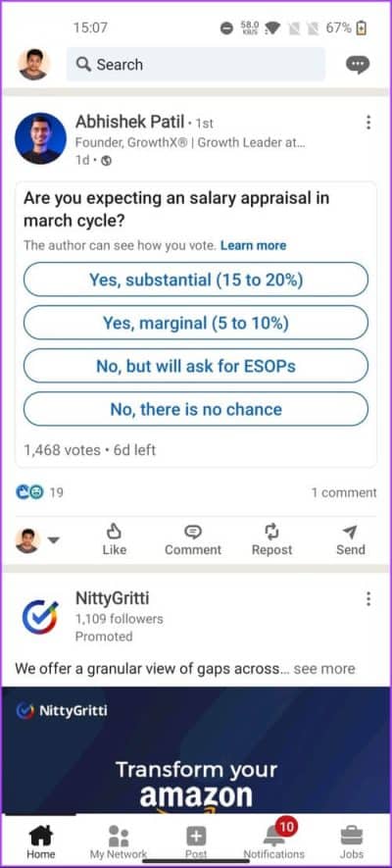This screenshot has width=392, height=868.
Task: Follow the 'Learn more' link
Action: click(x=253, y=245)
